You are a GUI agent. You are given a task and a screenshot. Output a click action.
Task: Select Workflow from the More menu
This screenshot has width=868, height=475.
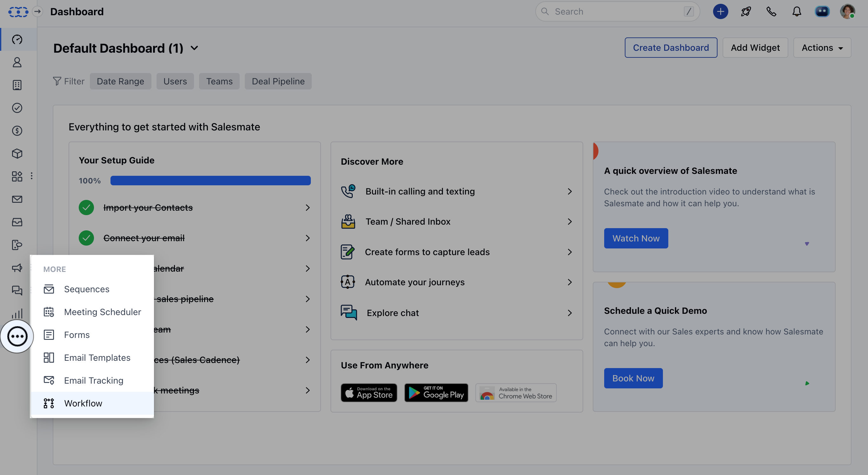tap(83, 403)
